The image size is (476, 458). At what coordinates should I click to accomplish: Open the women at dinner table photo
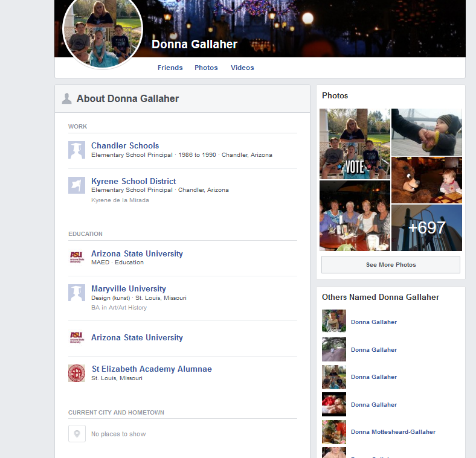coord(355,215)
